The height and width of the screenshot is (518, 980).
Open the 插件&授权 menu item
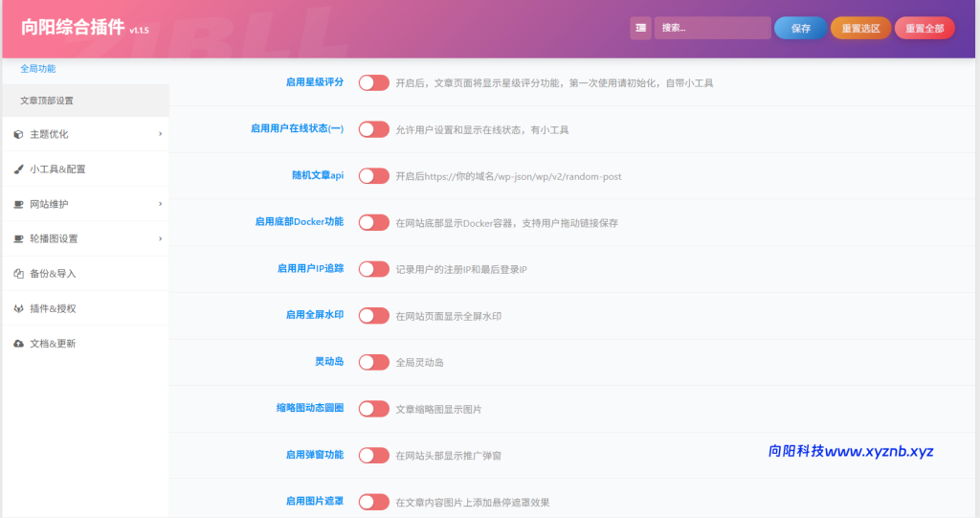tap(85, 308)
